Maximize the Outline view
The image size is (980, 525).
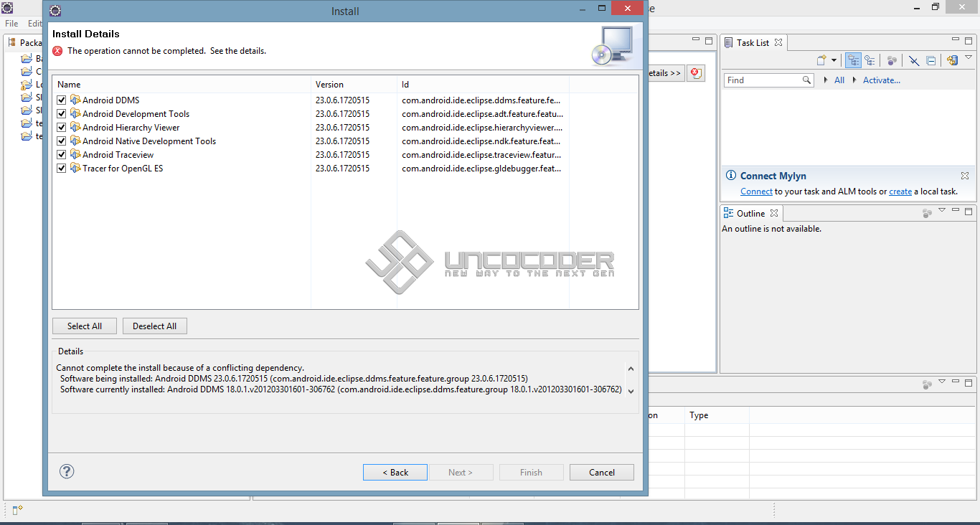tap(969, 212)
